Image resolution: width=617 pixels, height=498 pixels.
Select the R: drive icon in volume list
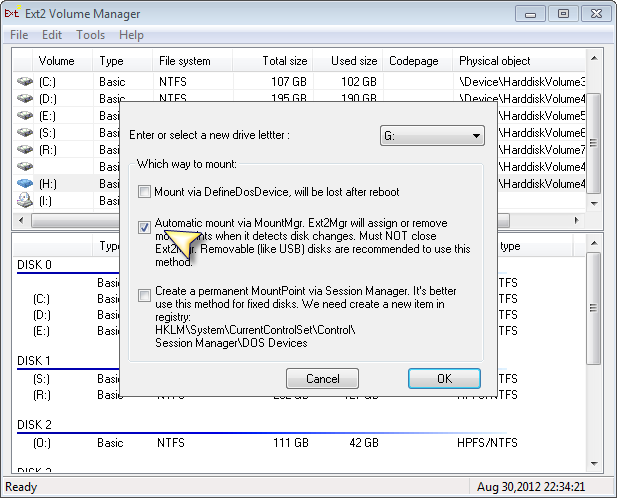(25, 149)
